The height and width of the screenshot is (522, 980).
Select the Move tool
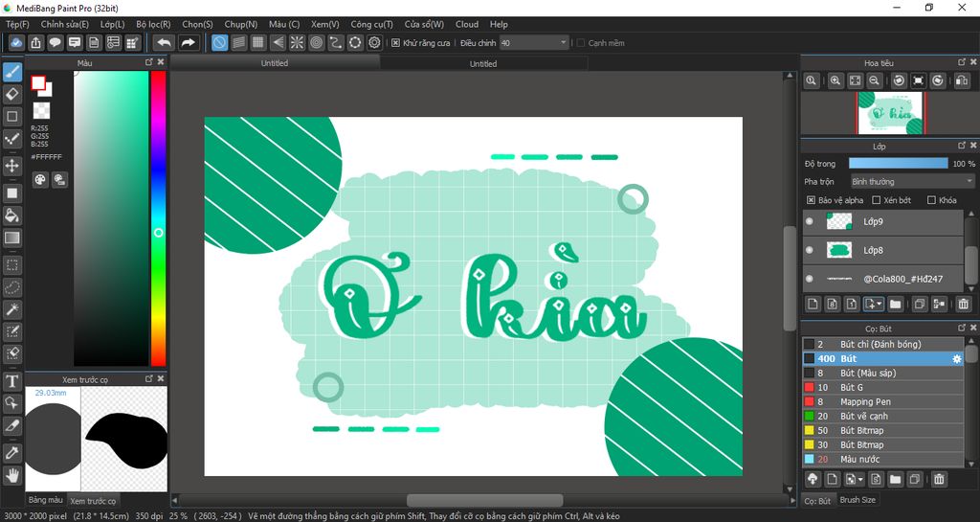[12, 166]
